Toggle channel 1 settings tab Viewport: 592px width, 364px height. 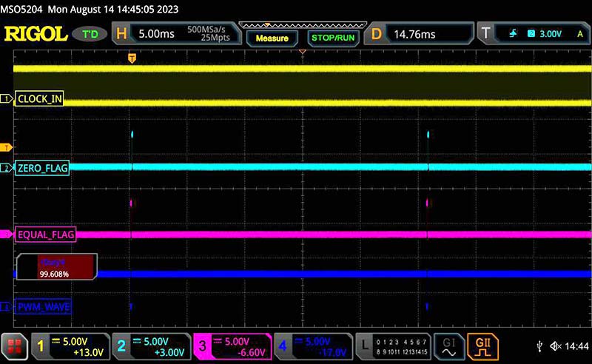[x=71, y=346]
